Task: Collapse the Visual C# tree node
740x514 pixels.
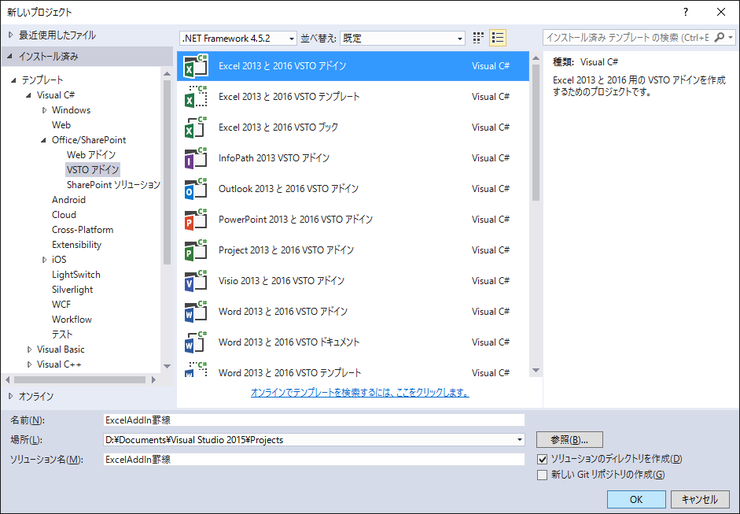Action: (29, 95)
